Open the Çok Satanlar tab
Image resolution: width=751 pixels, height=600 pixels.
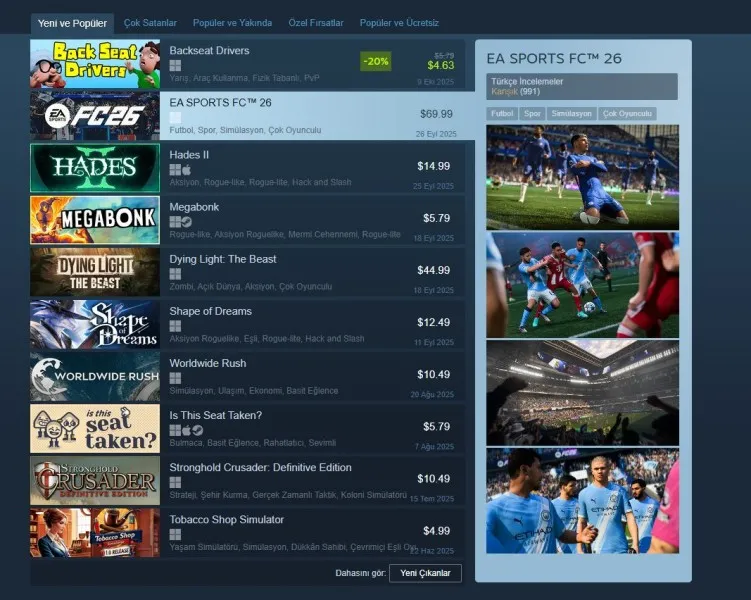150,23
